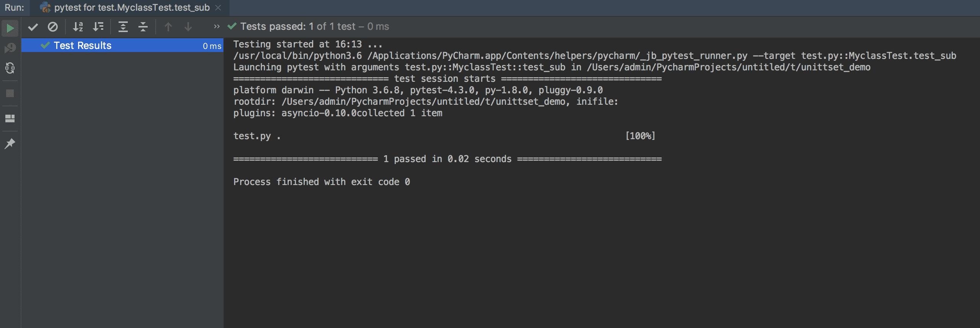Toggle the Show Passed checkmark filter
This screenshot has width=980, height=328.
pos(33,27)
